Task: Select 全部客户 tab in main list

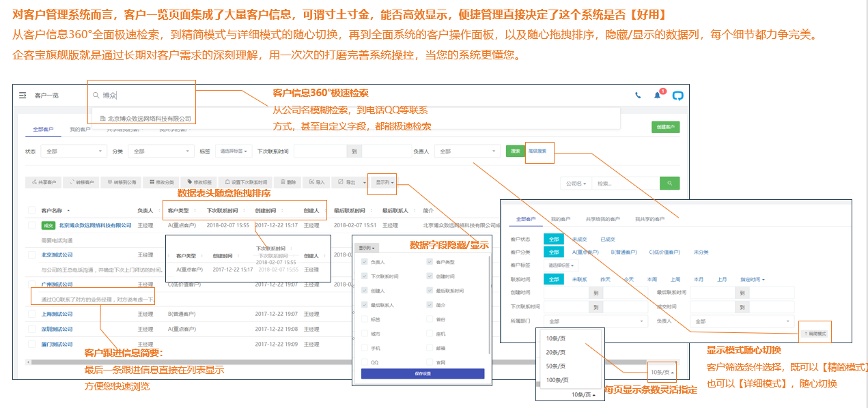Action: click(x=44, y=129)
